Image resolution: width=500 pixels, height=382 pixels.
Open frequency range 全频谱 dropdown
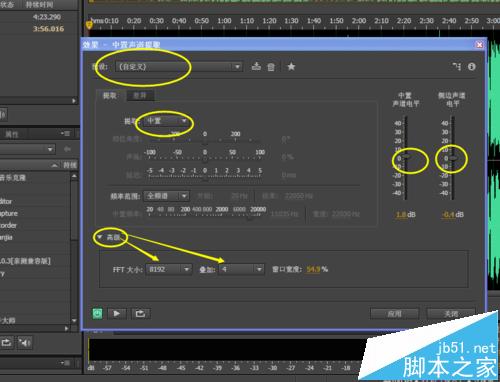[x=167, y=196]
